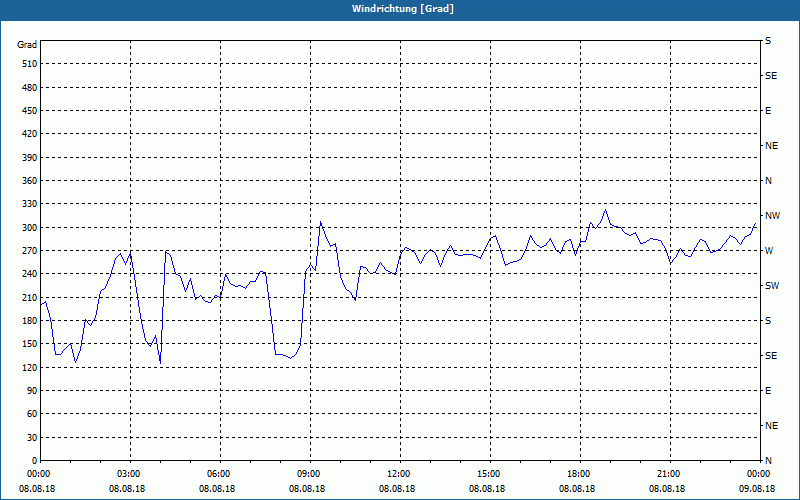Click the 08.08.18 date beneath 03:00
Image resolution: width=800 pixels, height=500 pixels.
[127, 489]
